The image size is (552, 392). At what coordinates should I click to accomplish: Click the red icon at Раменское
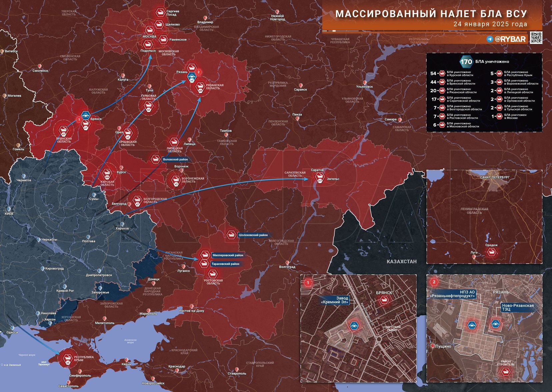pyautogui.click(x=163, y=39)
